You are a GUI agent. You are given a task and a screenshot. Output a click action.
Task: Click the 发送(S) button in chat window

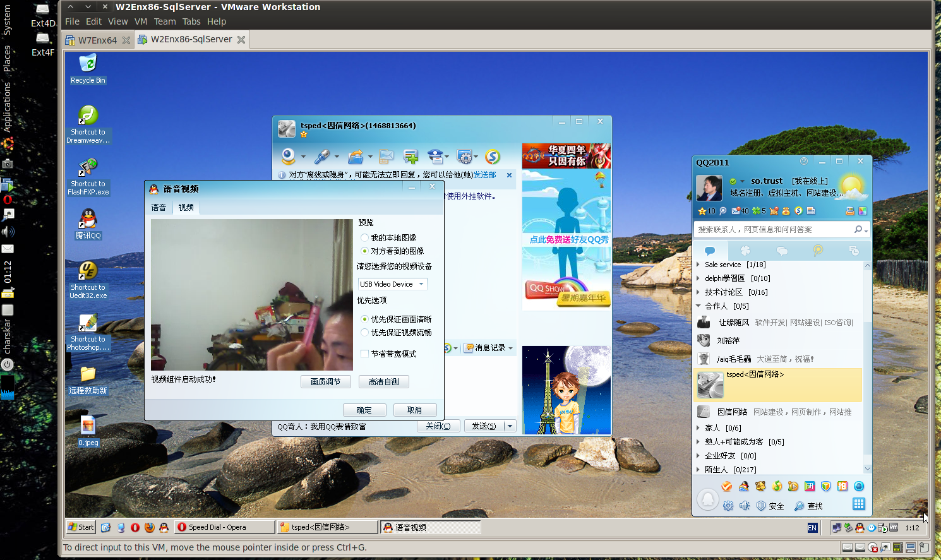484,426
